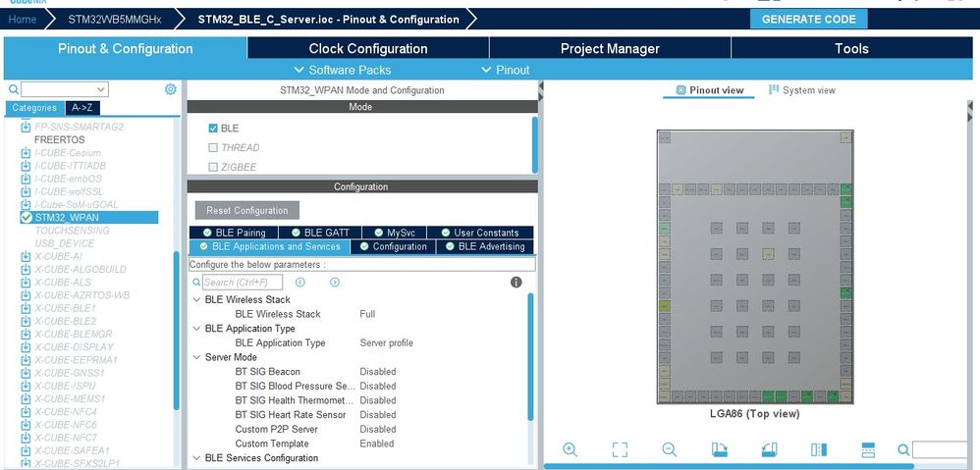Go to next search result arrow
980x470 pixels.
coord(335,283)
